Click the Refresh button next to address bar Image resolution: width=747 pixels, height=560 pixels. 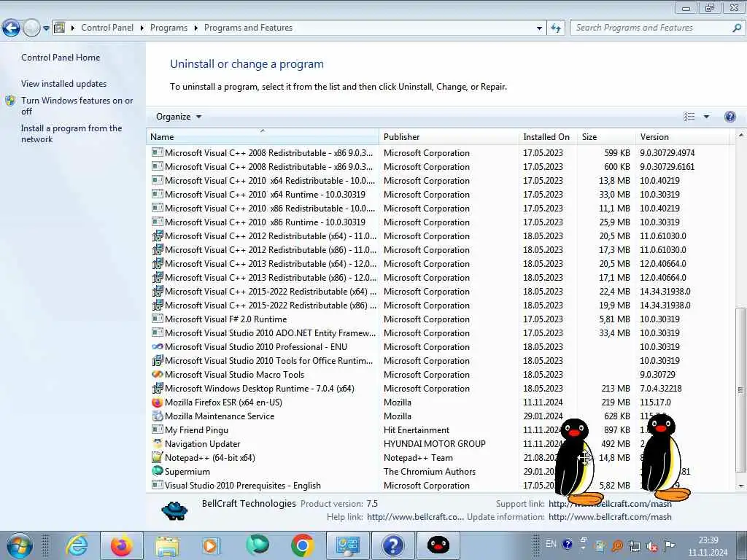(x=556, y=28)
